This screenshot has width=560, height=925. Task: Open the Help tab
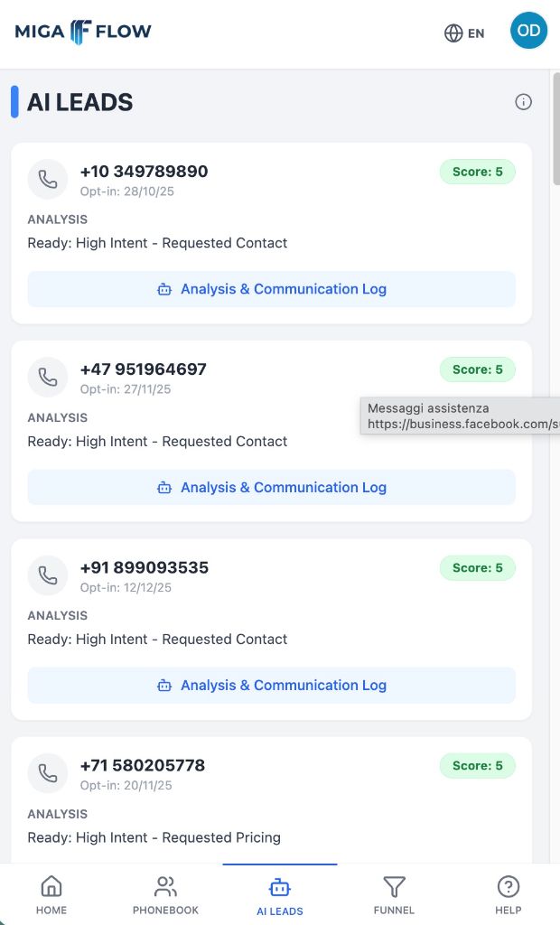(x=509, y=895)
